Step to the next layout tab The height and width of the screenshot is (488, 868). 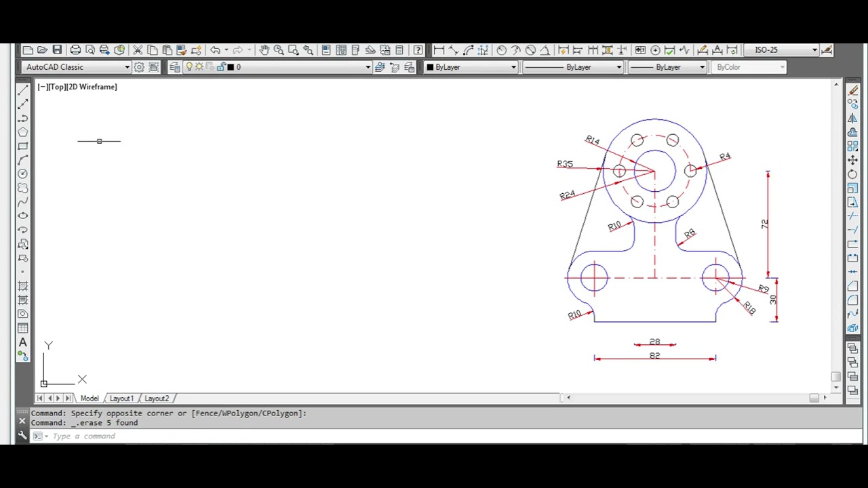pyautogui.click(x=58, y=399)
